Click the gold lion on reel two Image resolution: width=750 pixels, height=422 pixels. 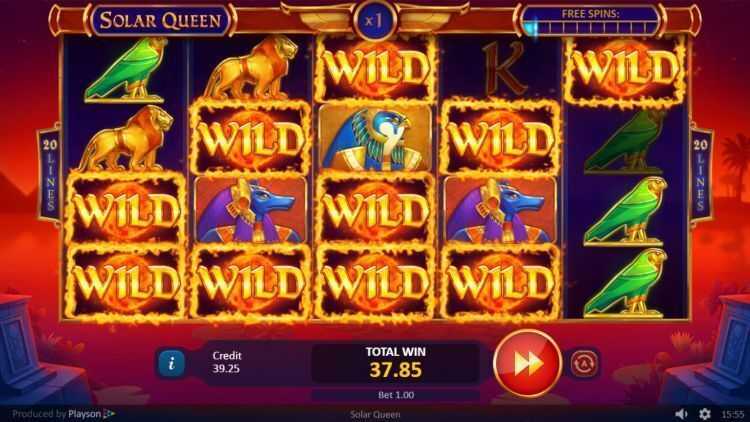(x=251, y=67)
